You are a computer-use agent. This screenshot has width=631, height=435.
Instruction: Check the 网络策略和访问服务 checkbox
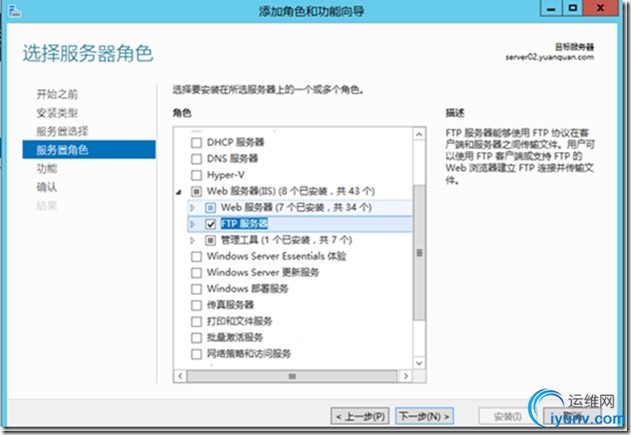(196, 354)
